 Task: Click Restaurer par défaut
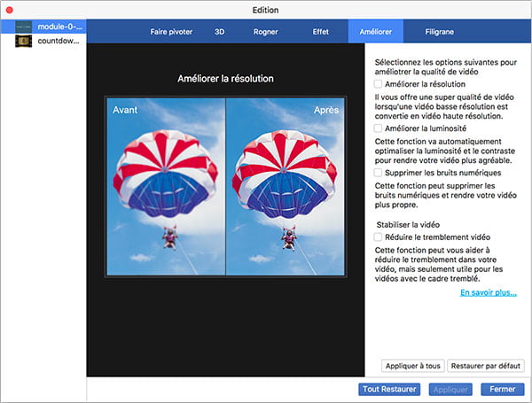(x=487, y=366)
